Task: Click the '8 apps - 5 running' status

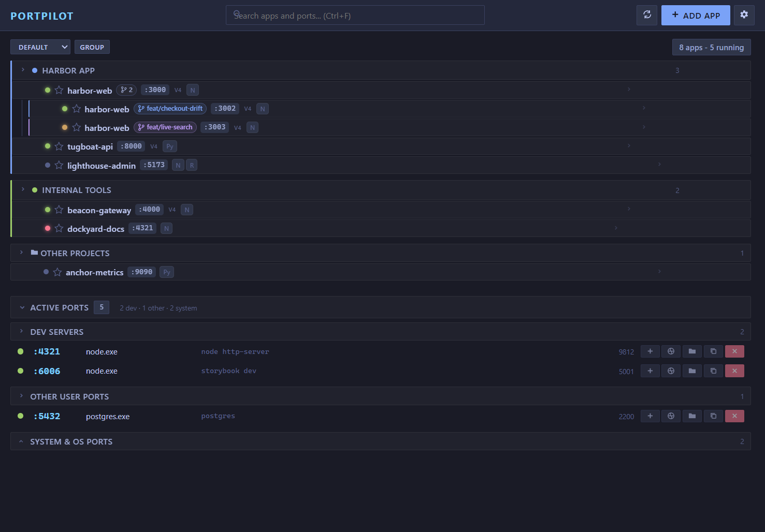Action: click(x=712, y=47)
